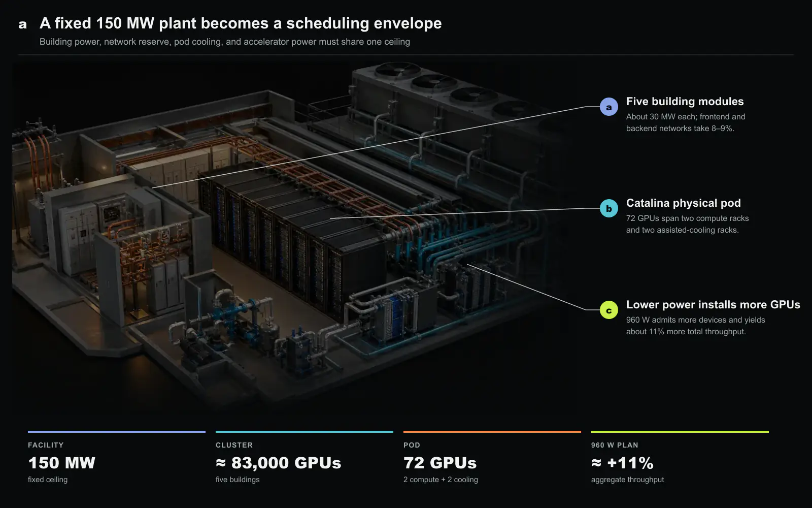Click the '≈ 83,000 GPUs' cluster value

tap(278, 463)
